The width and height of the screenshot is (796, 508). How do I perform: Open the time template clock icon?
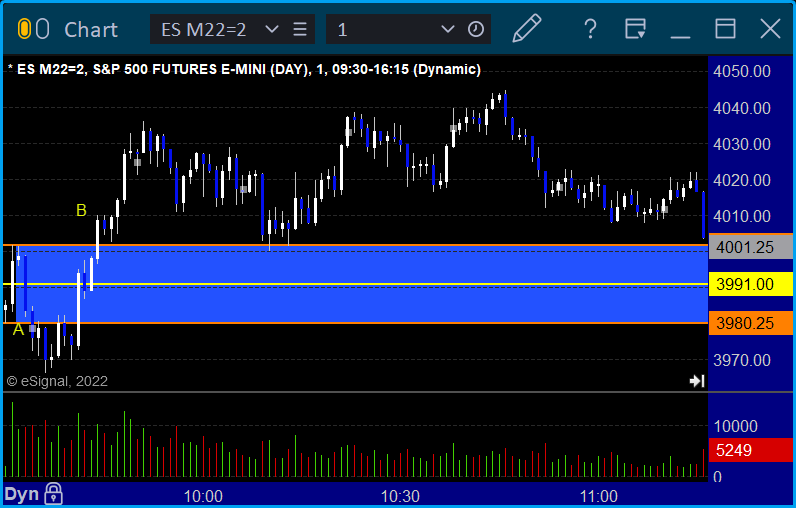tap(476, 29)
